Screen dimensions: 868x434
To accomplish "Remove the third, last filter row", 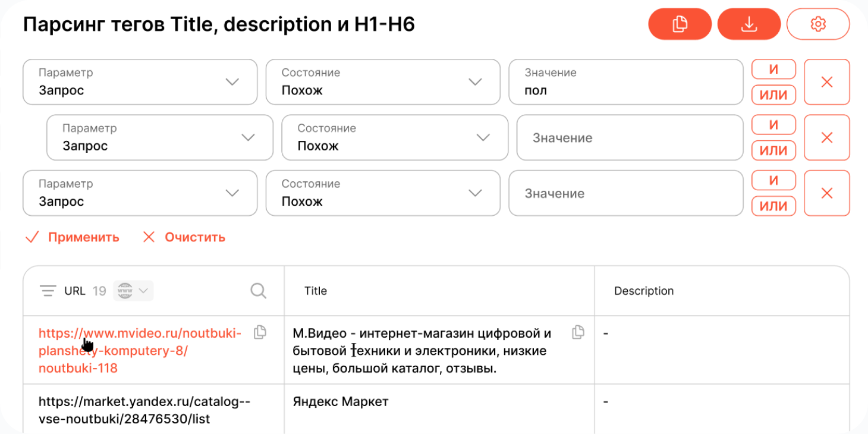I will 827,193.
